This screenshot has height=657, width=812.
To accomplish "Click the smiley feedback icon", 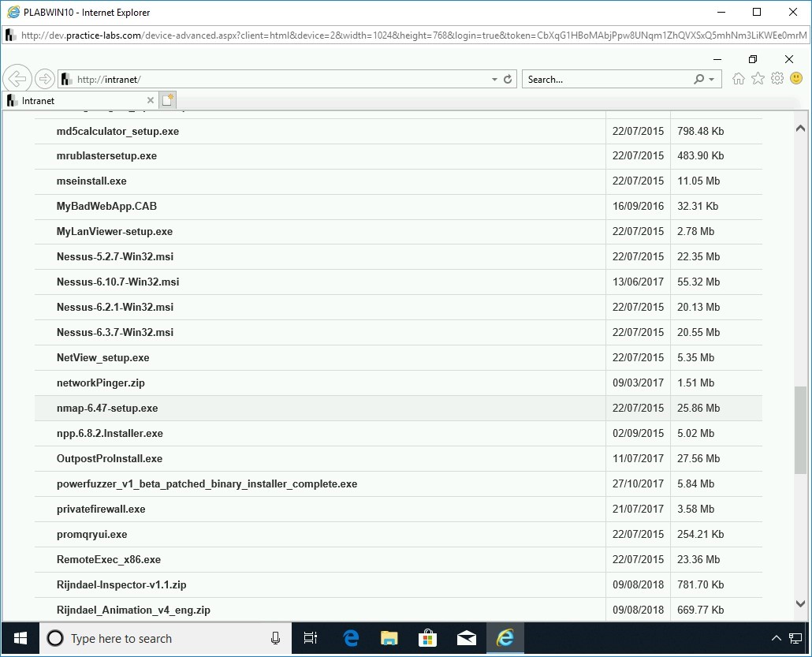I will click(796, 78).
